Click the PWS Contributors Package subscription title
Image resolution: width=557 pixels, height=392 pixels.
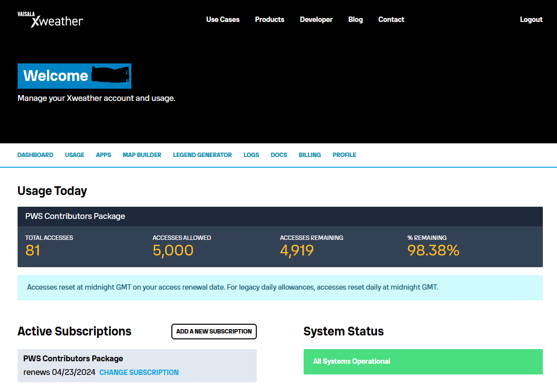73,359
